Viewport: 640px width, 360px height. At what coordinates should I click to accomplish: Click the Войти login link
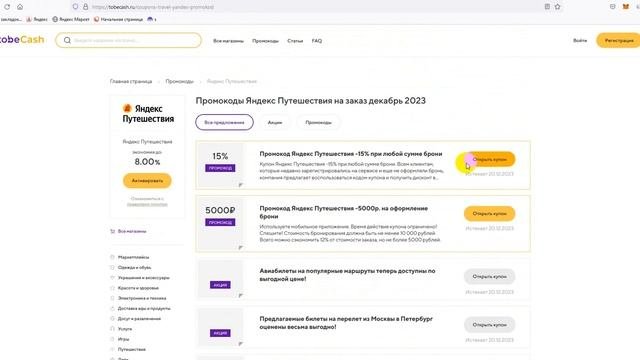(580, 40)
